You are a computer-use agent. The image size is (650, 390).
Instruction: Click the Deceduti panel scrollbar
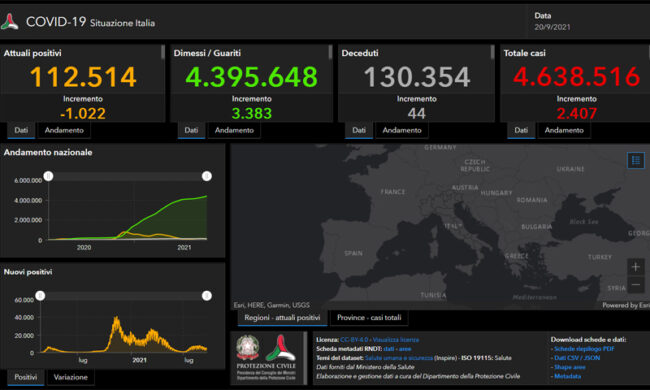(492, 52)
